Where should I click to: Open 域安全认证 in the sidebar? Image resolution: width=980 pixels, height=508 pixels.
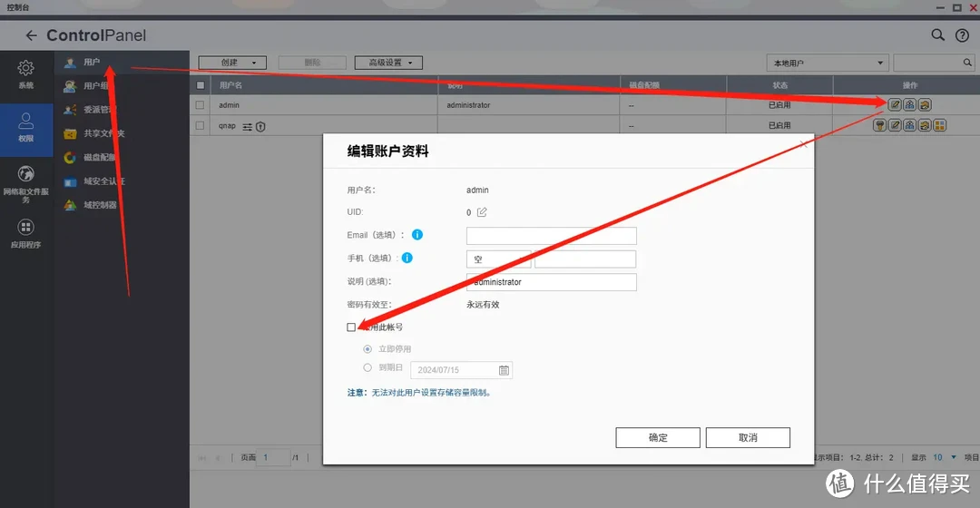pyautogui.click(x=122, y=181)
